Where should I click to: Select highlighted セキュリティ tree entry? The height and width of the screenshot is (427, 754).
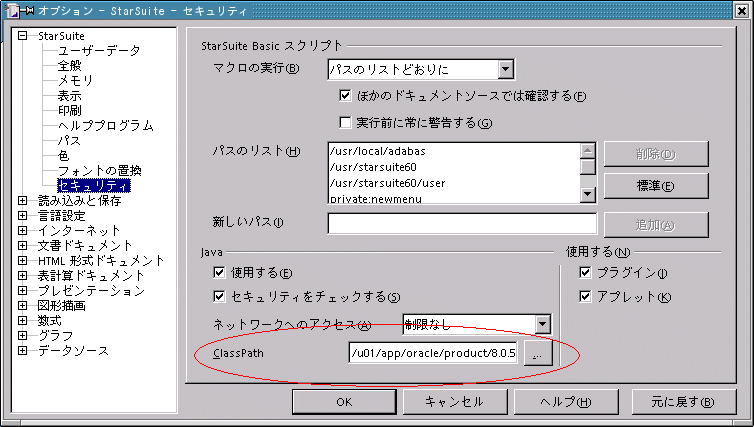[x=94, y=185]
